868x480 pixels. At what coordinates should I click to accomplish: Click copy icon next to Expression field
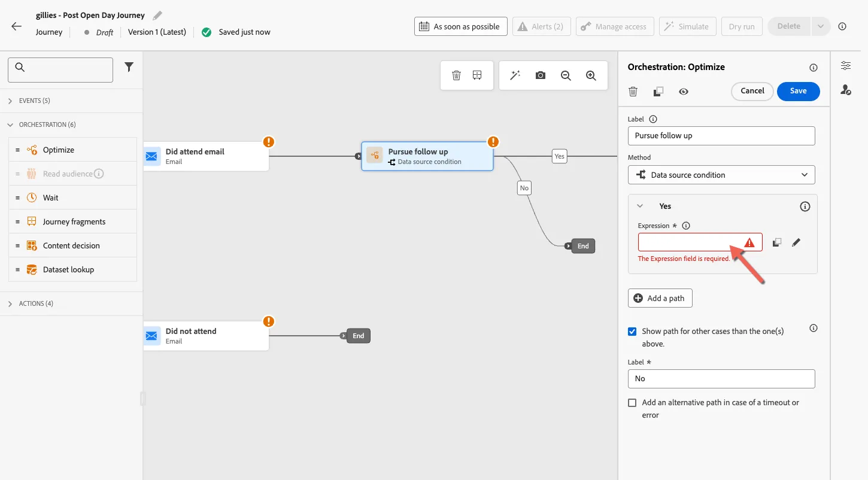[x=776, y=242]
